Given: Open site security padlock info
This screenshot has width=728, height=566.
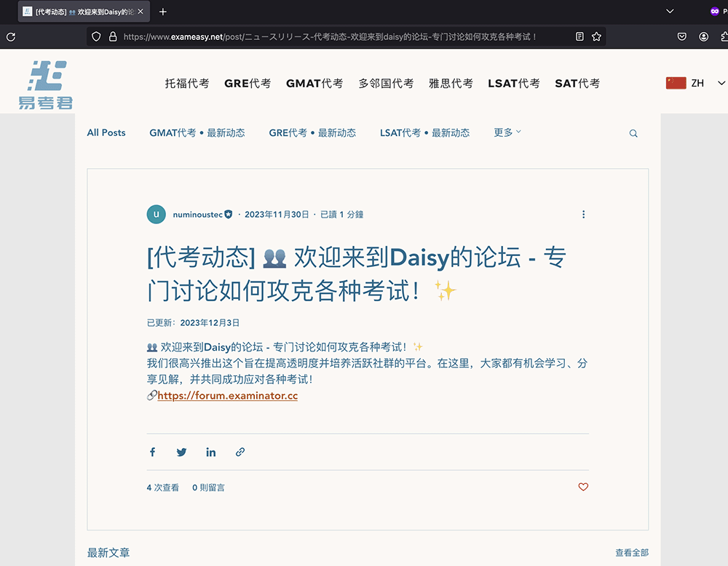Looking at the screenshot, I should click(x=113, y=36).
